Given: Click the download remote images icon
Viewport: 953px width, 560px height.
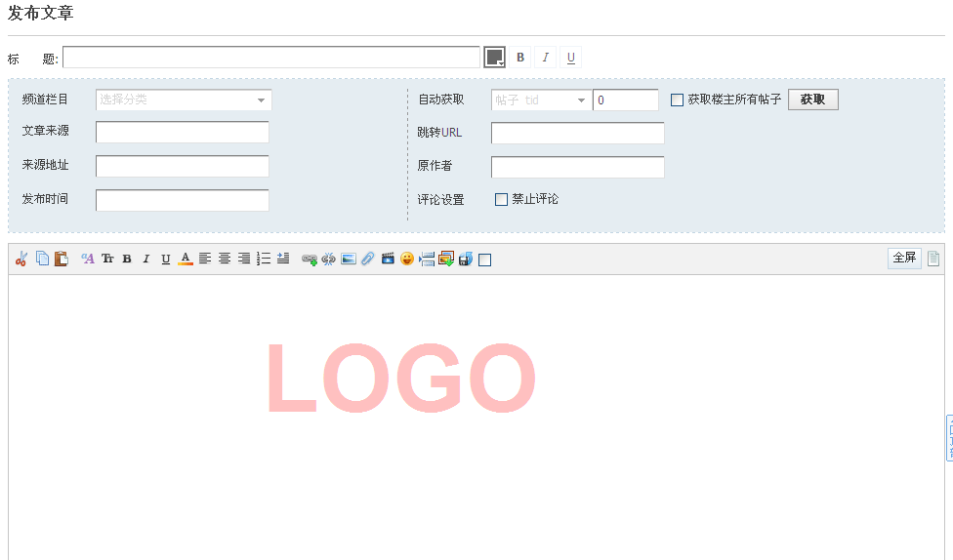Looking at the screenshot, I should 446,260.
